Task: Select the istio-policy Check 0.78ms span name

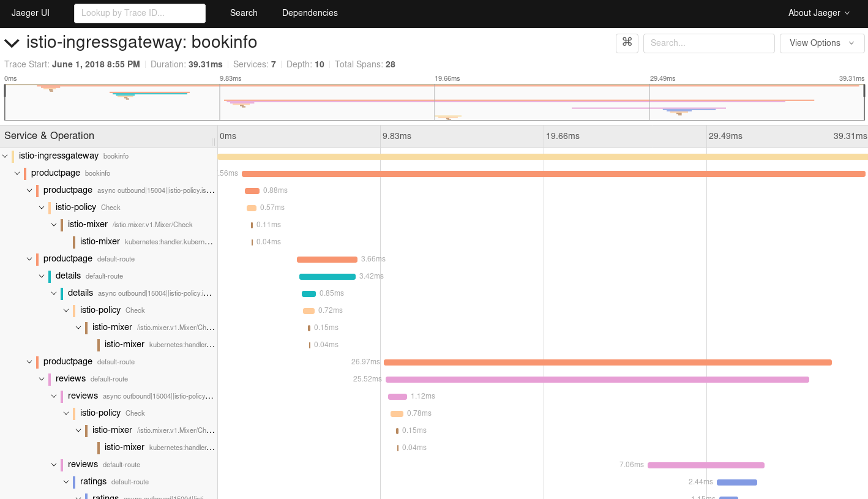Action: coord(100,413)
